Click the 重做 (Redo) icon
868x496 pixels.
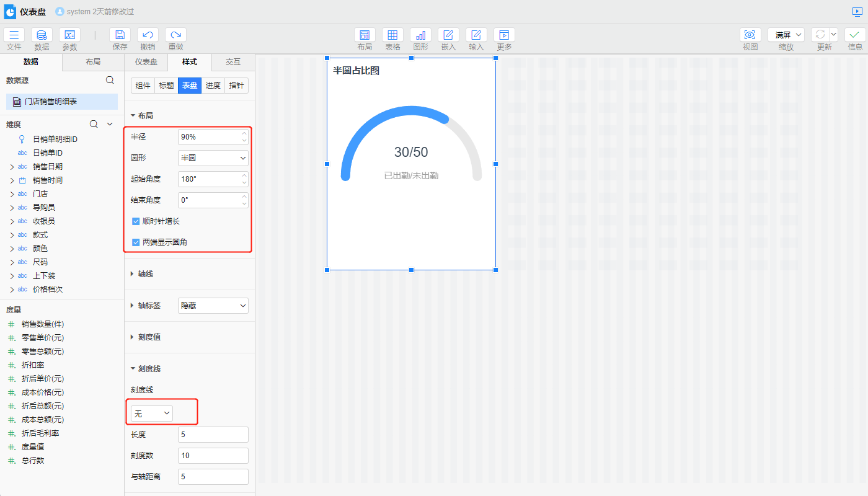[175, 35]
